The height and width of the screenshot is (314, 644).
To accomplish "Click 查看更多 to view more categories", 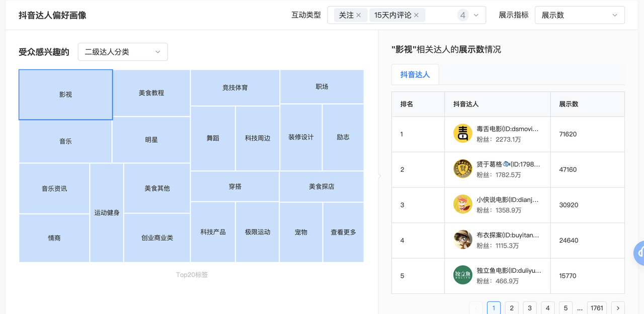I will tap(343, 232).
